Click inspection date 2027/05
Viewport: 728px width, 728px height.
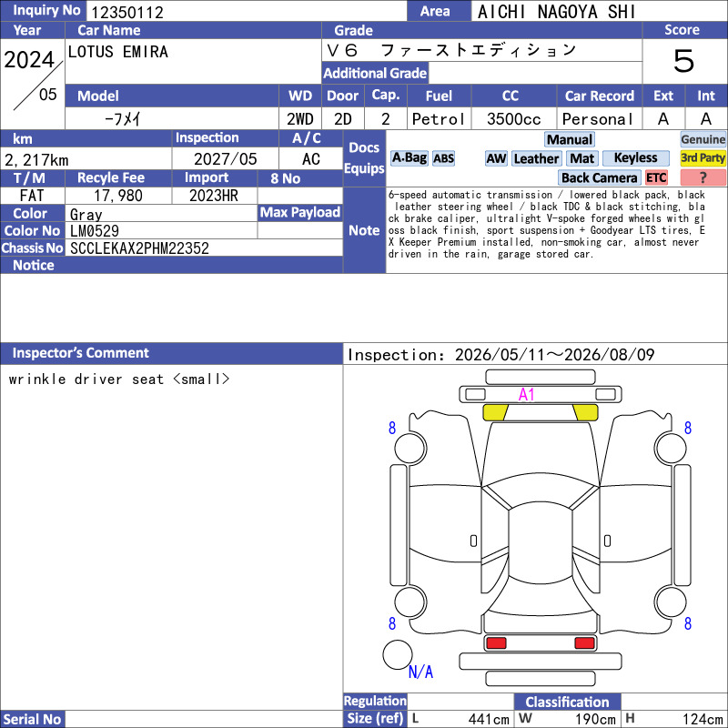coord(225,159)
